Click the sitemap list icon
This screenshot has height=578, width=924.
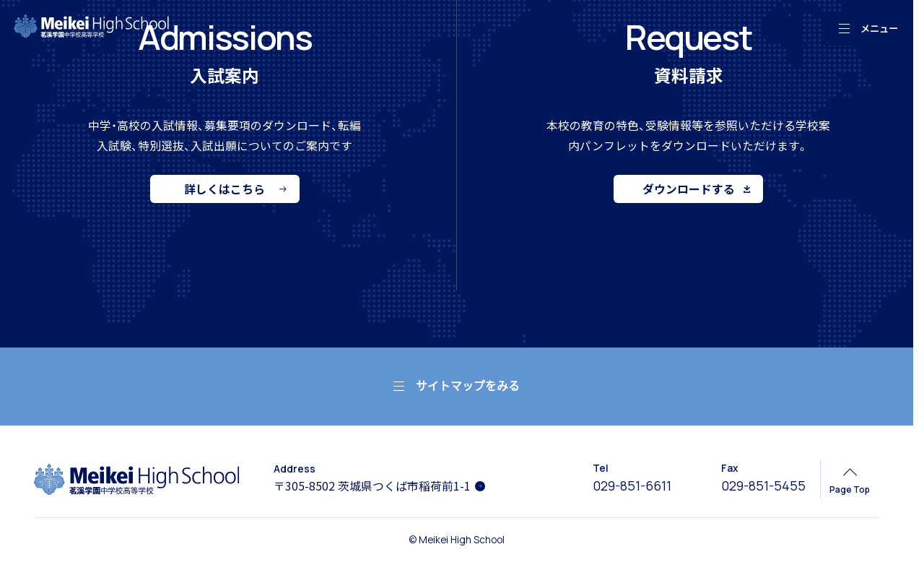[x=398, y=386]
